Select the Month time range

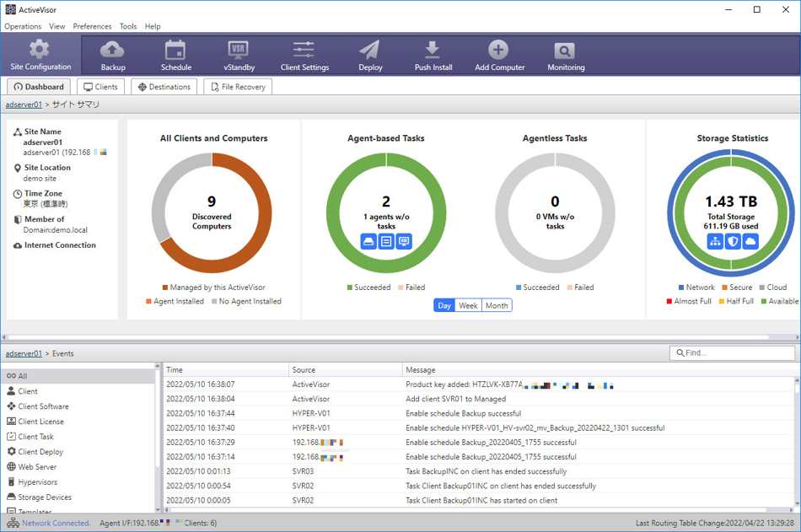coord(497,305)
